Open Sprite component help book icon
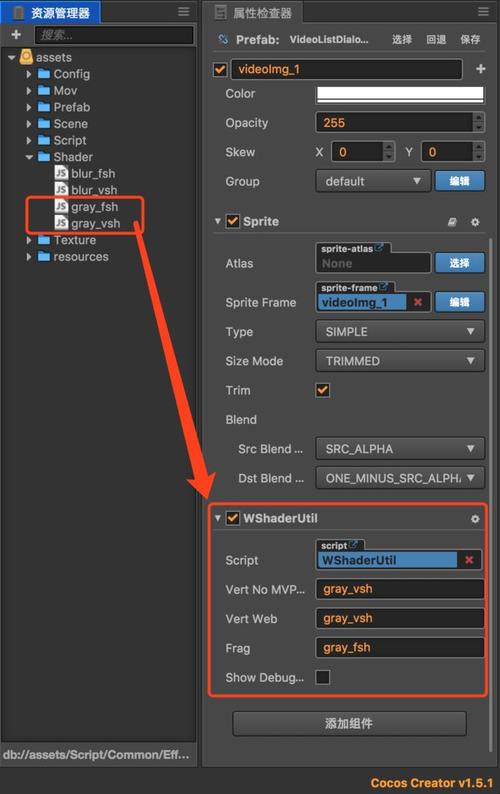The height and width of the screenshot is (794, 500). click(452, 222)
